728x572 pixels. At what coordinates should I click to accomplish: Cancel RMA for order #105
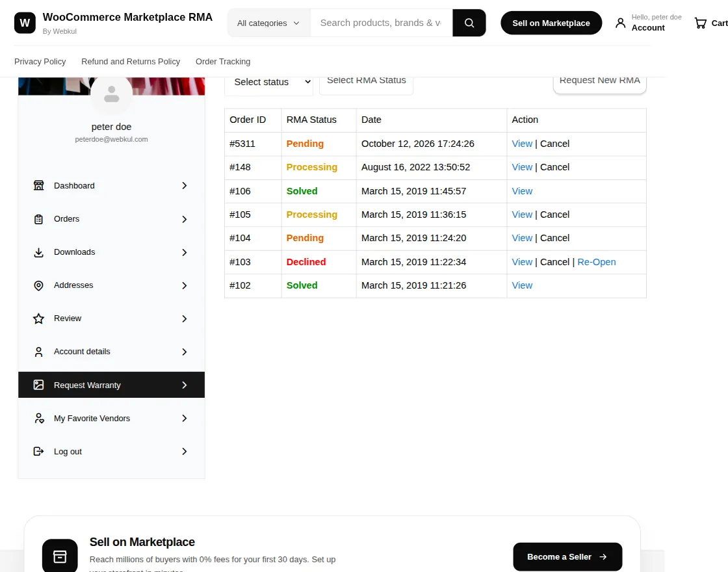(554, 214)
